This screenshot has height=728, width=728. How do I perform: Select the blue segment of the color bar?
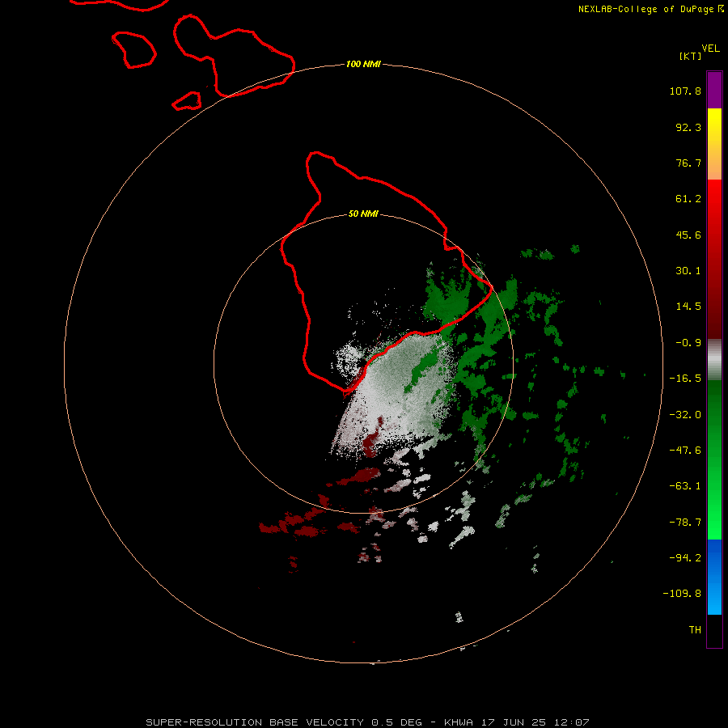point(714,577)
